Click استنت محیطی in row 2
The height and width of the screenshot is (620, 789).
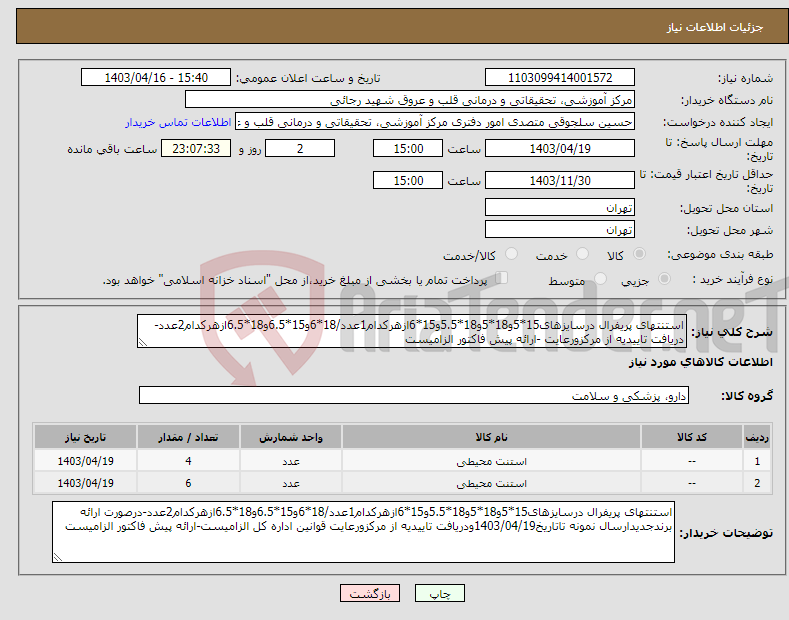pos(491,483)
